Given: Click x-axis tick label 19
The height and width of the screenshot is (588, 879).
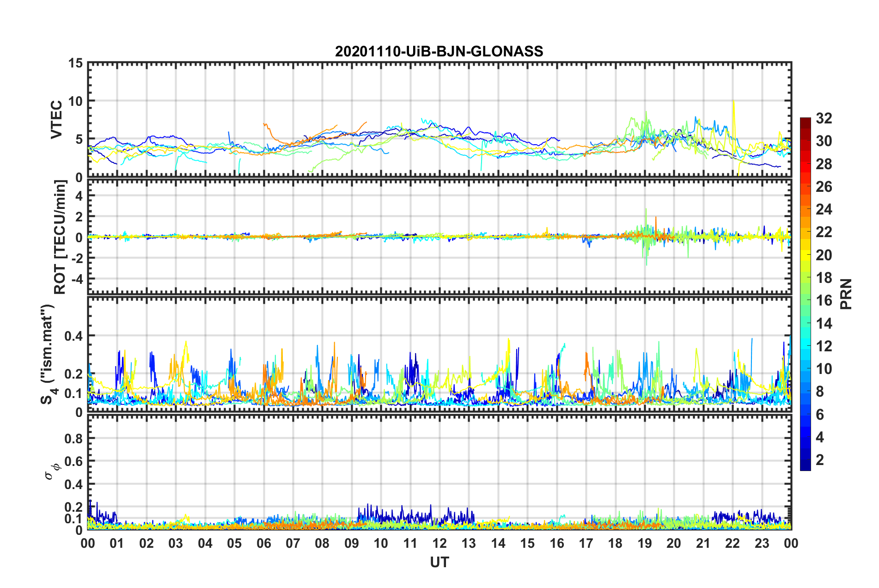Looking at the screenshot, I should 645,544.
